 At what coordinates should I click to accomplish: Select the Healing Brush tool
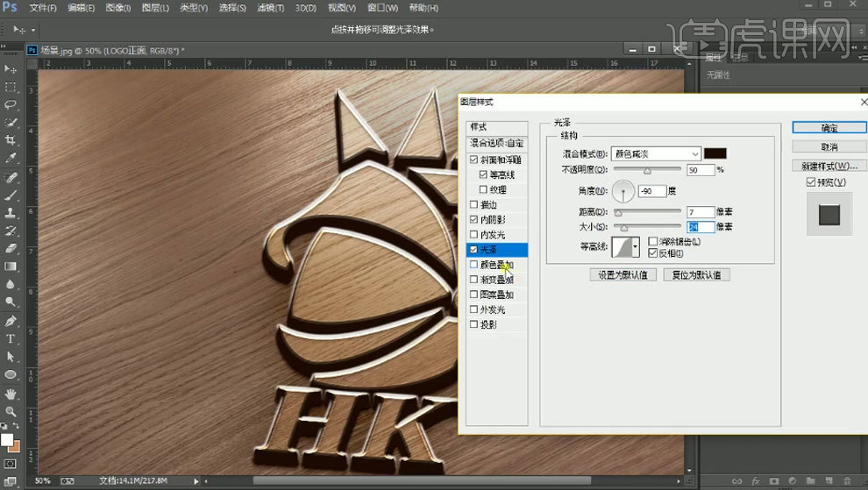[x=10, y=177]
